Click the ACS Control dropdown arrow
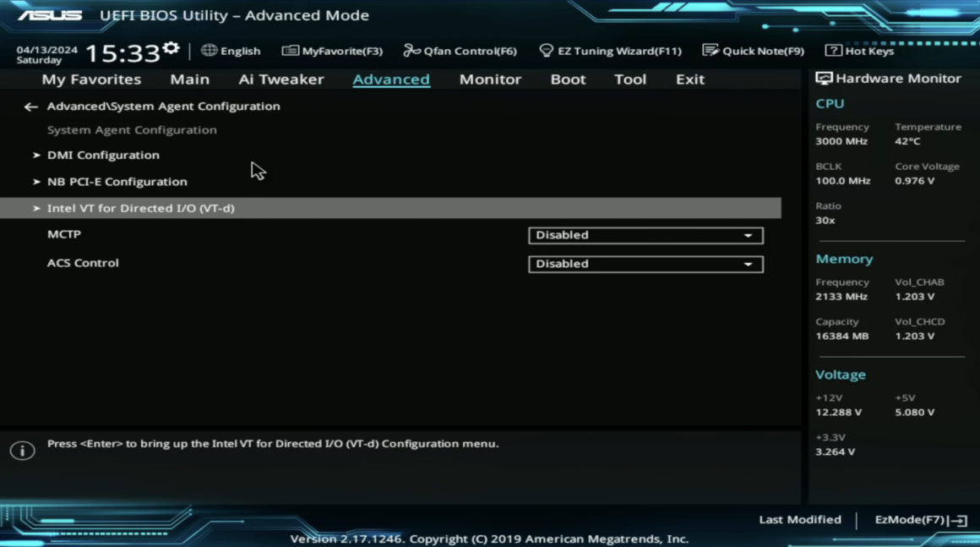 pos(749,265)
